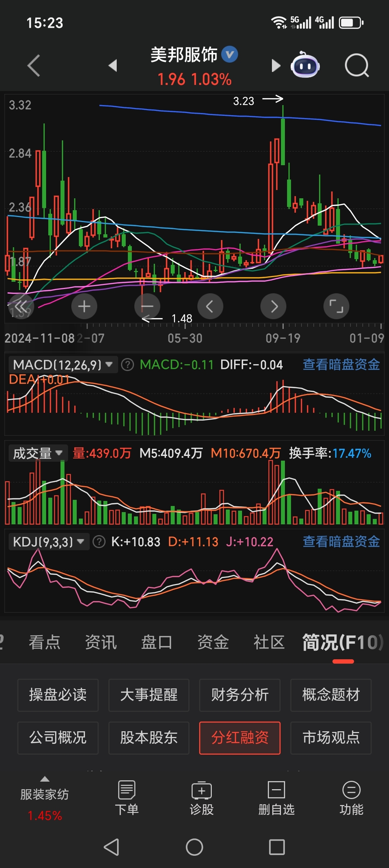389x868 pixels.
Task: Expand 服装家纺 sector panel
Action: tap(45, 798)
